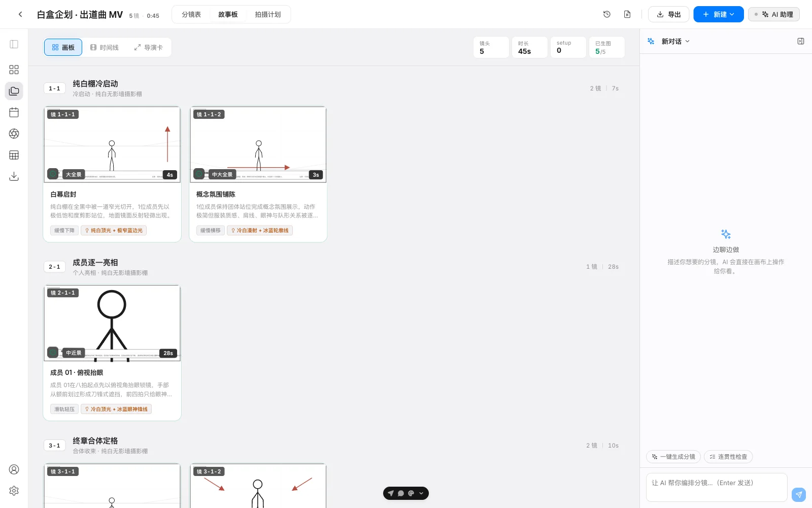Open version history clock icon

(x=607, y=14)
